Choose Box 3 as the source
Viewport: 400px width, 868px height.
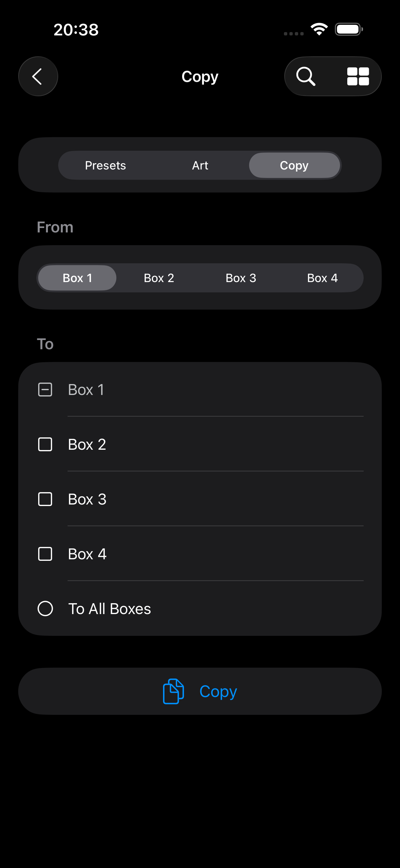(x=241, y=278)
